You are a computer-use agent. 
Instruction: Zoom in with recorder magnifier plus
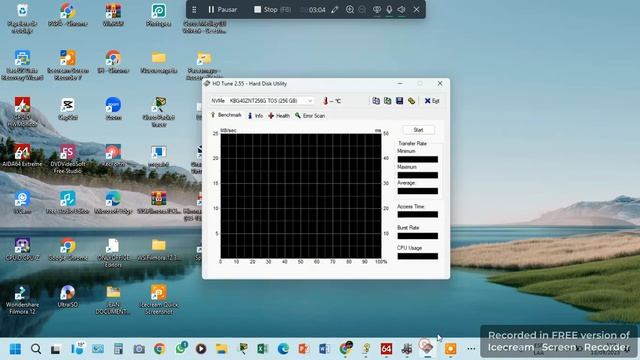click(x=350, y=9)
